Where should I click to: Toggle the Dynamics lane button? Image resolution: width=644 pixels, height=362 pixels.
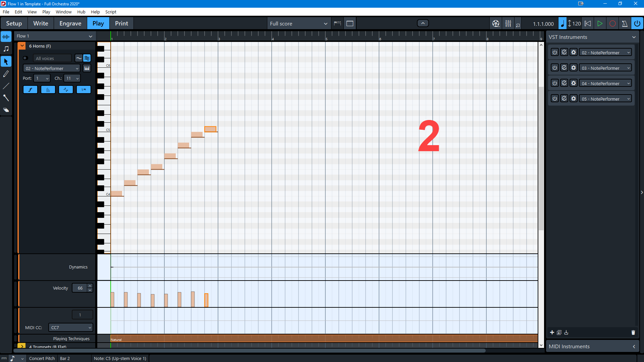point(30,89)
